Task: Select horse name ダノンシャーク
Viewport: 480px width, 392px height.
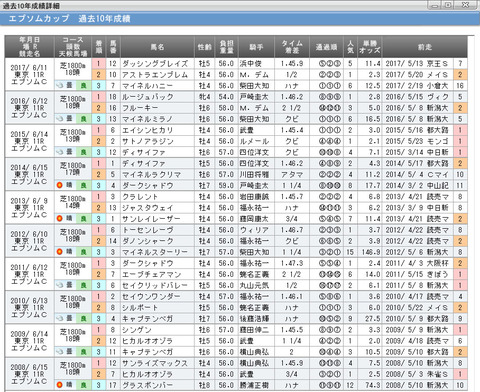Action: pyautogui.click(x=148, y=241)
